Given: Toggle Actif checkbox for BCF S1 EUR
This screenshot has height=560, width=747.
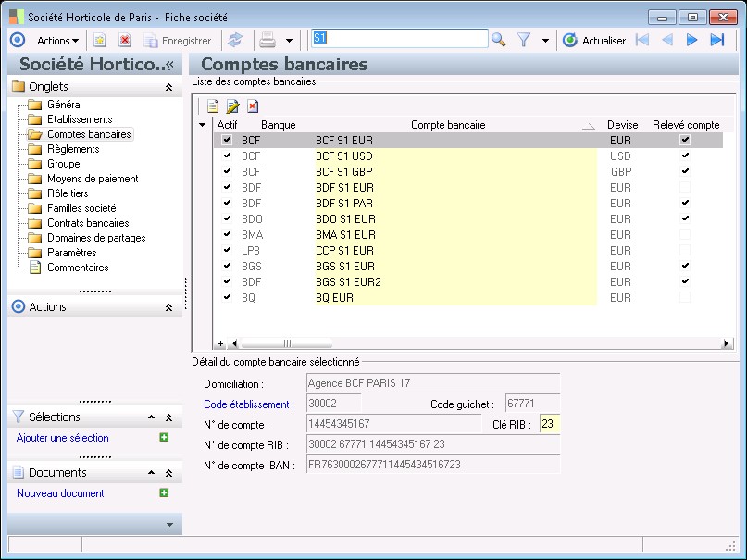Looking at the screenshot, I should 227,141.
